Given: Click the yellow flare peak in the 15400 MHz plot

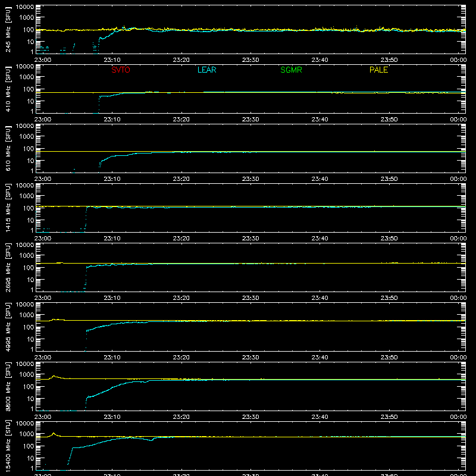Looking at the screenshot, I should point(54,433).
